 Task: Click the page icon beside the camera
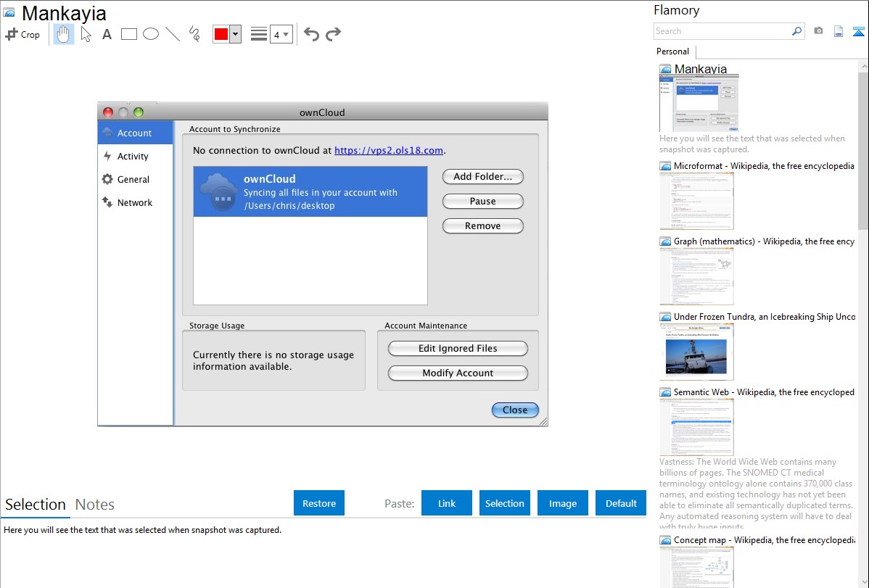click(x=839, y=31)
